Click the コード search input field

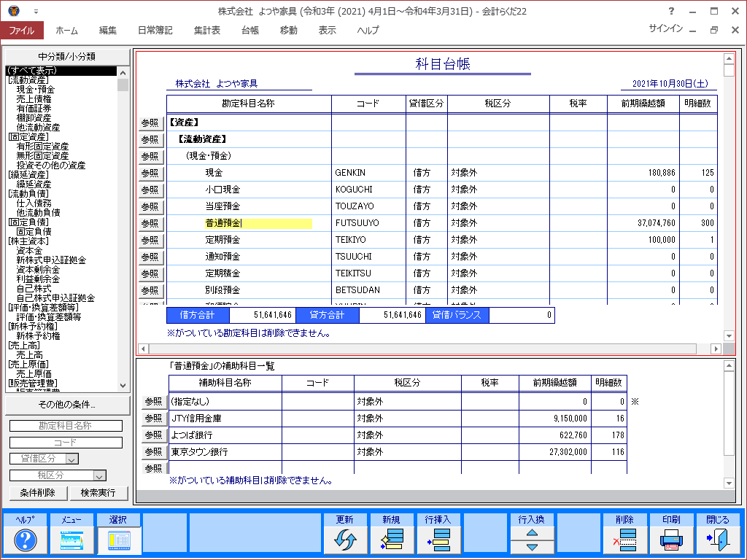pyautogui.click(x=66, y=443)
